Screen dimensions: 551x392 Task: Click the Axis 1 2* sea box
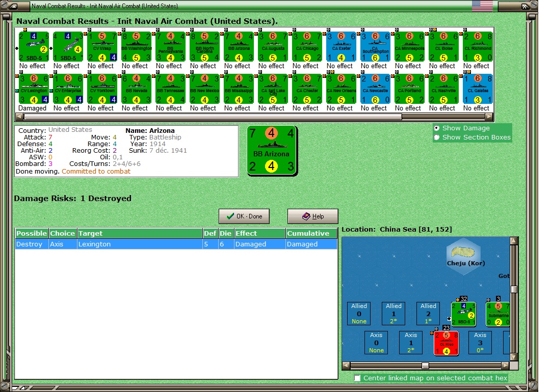[411, 343]
